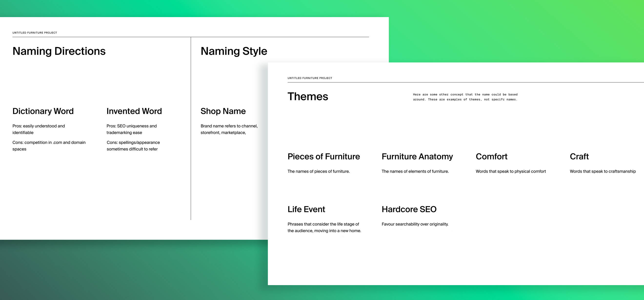Select the Furniture Anatomy heading
Image resolution: width=644 pixels, height=300 pixels.
417,157
